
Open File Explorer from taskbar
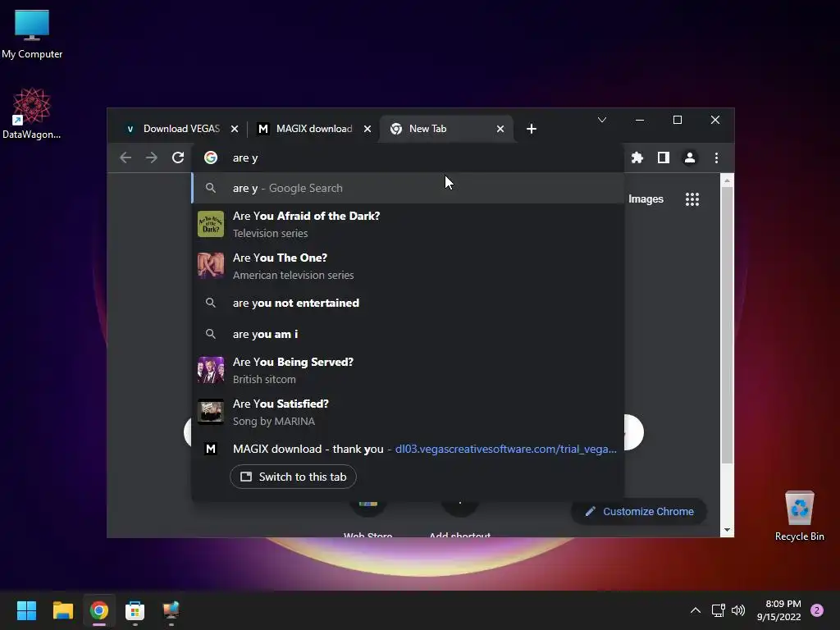[x=62, y=610]
